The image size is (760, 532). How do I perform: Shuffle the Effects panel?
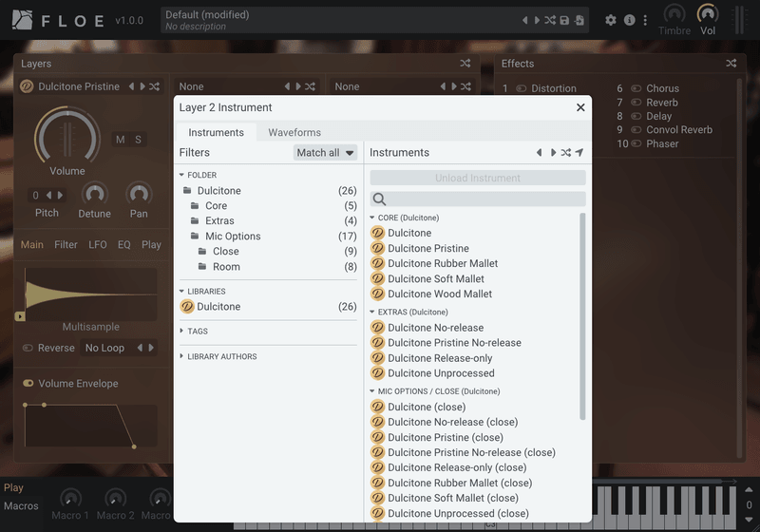(731, 64)
